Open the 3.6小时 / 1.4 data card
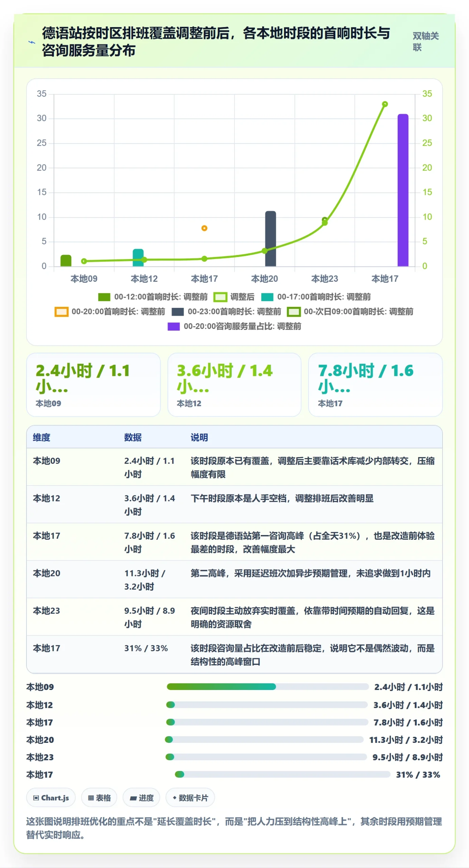This screenshot has width=469, height=868. (x=234, y=384)
